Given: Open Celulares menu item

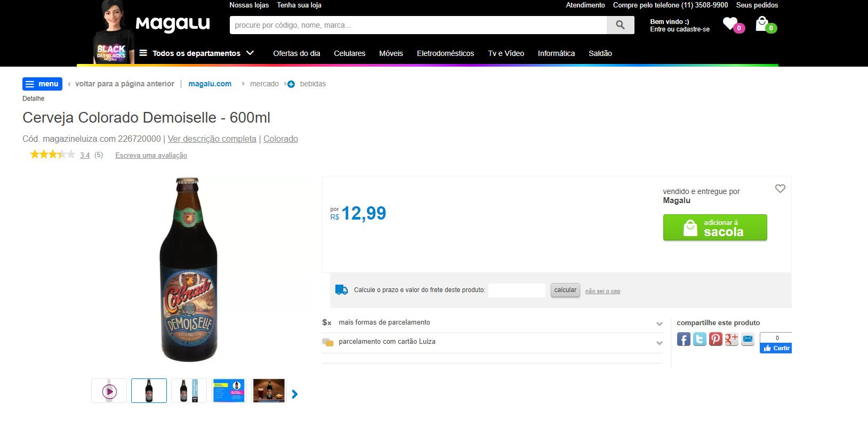Looking at the screenshot, I should click(350, 53).
